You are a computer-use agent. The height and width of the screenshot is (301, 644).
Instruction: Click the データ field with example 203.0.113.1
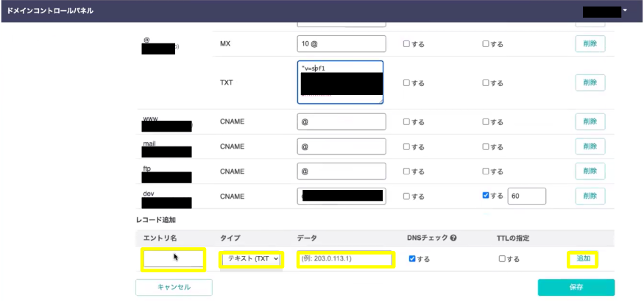click(x=344, y=259)
